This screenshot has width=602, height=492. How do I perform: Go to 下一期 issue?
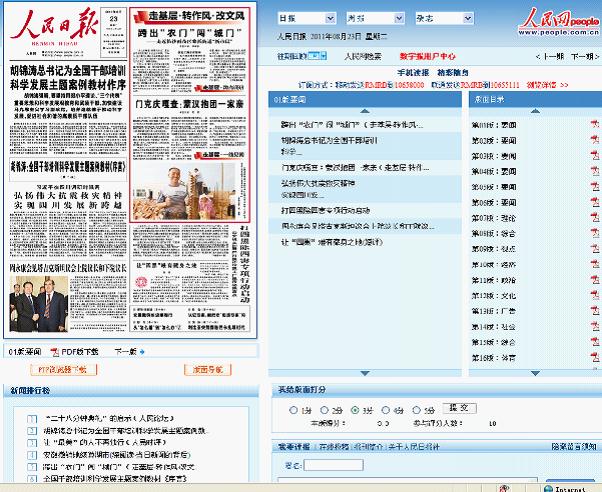tap(585, 56)
